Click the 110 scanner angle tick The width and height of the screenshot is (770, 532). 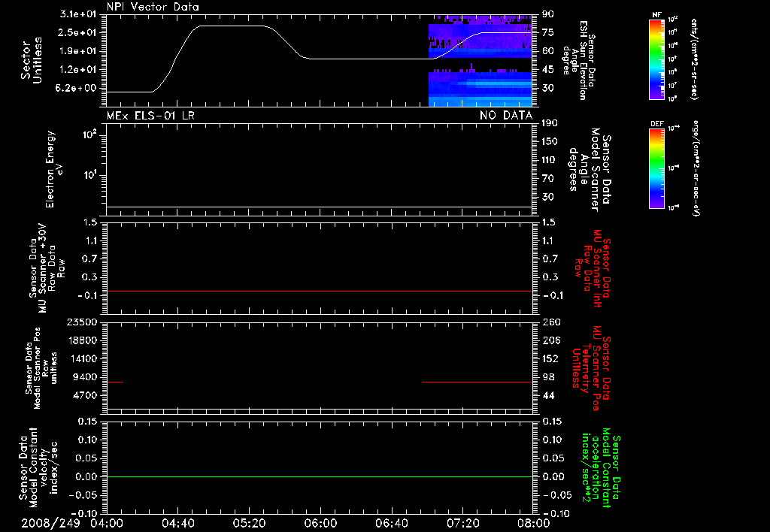[550, 160]
